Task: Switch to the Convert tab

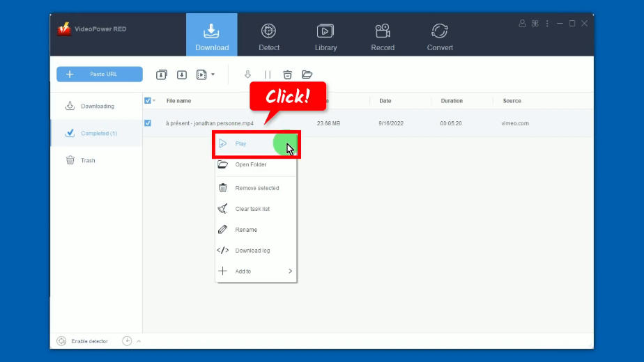Action: [440, 37]
